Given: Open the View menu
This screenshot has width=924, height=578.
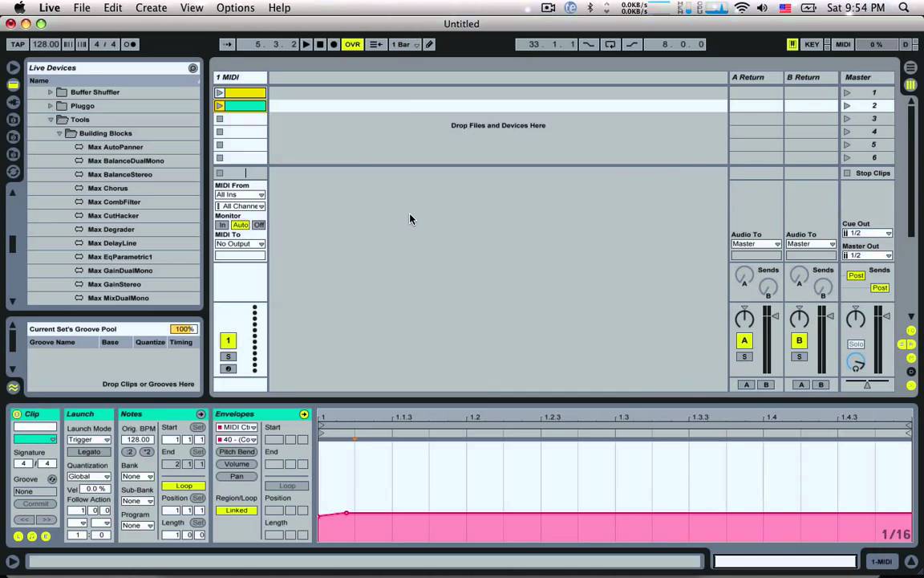Looking at the screenshot, I should click(192, 8).
